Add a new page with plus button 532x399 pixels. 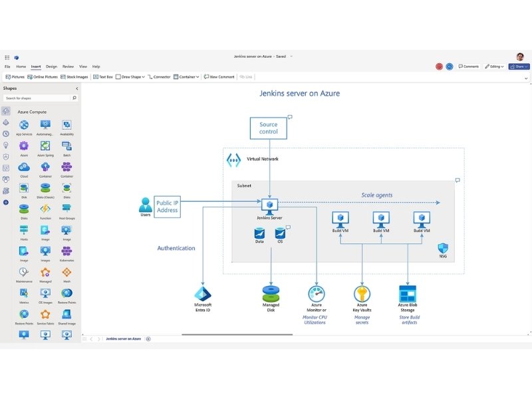tap(148, 339)
